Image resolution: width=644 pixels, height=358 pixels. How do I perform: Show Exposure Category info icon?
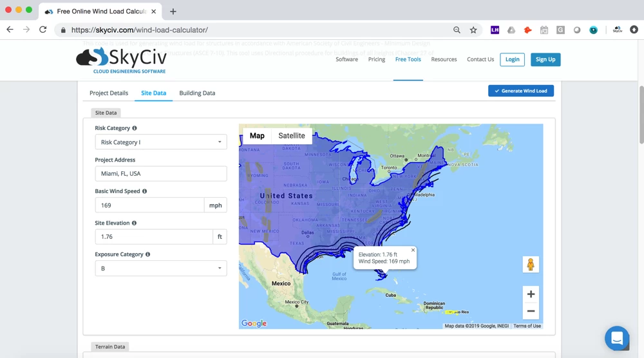(x=148, y=254)
